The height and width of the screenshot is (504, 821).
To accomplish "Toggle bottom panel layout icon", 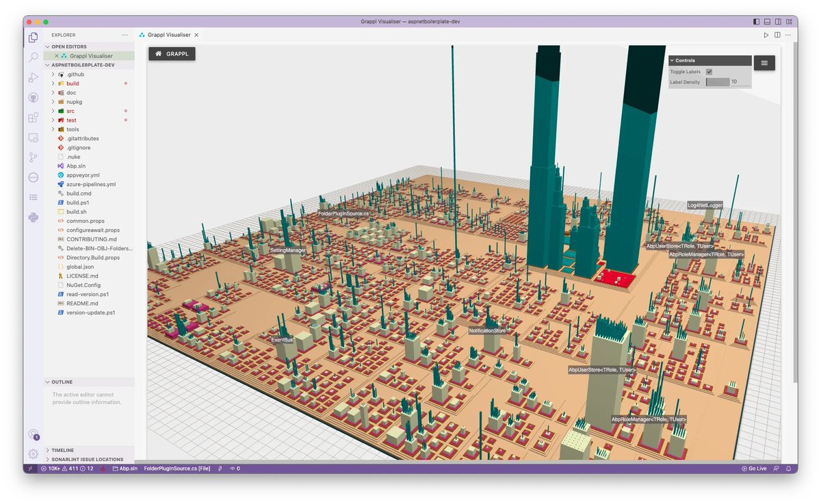I will click(x=768, y=22).
